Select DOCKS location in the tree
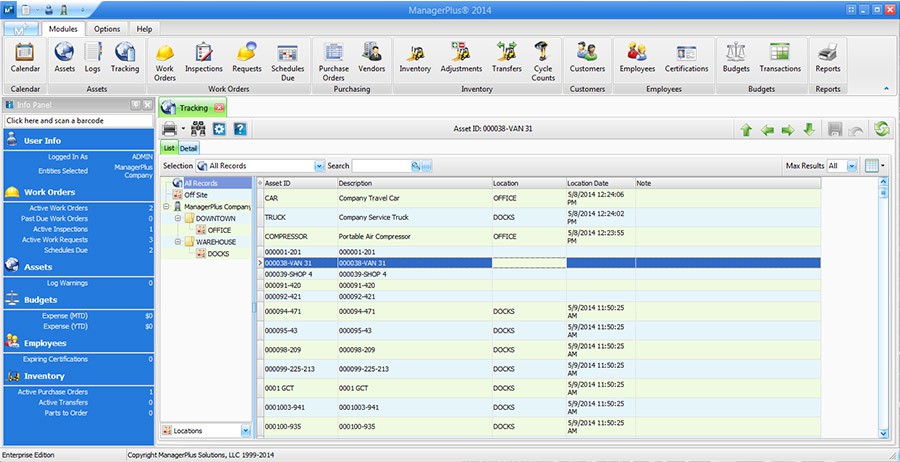 click(x=218, y=254)
